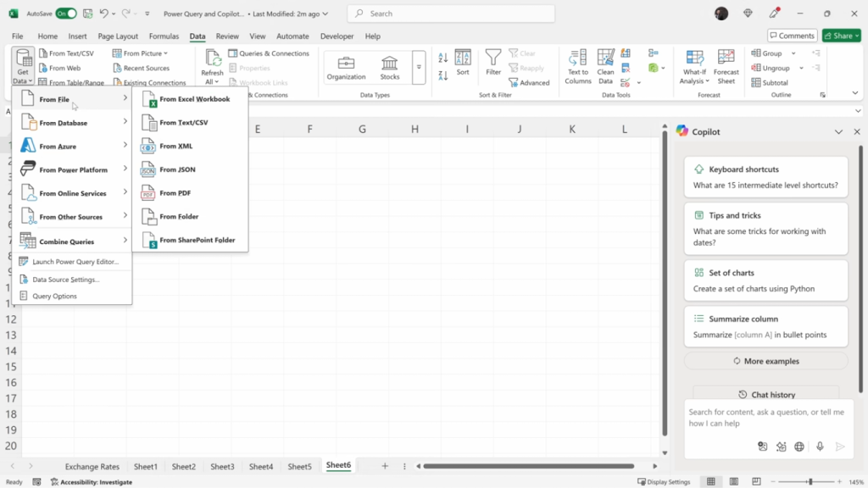The width and height of the screenshot is (868, 488).
Task: Open Queries & Connections panel
Action: 270,53
